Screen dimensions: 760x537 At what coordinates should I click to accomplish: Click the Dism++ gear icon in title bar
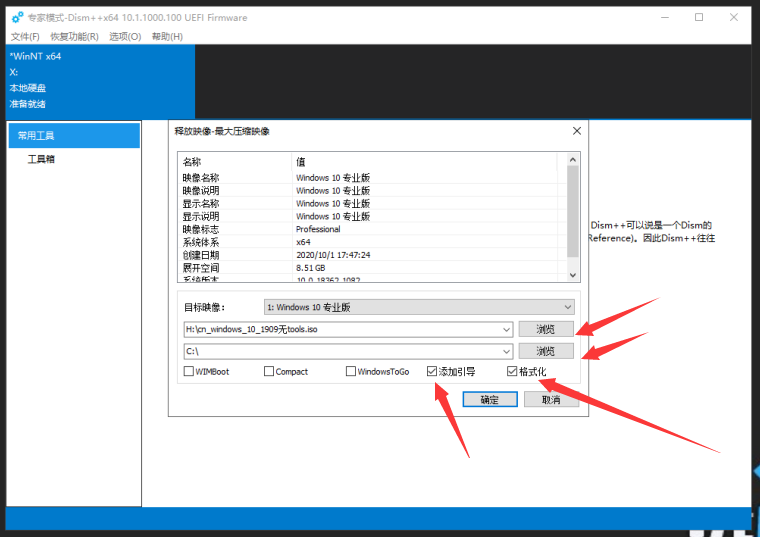[x=17, y=17]
